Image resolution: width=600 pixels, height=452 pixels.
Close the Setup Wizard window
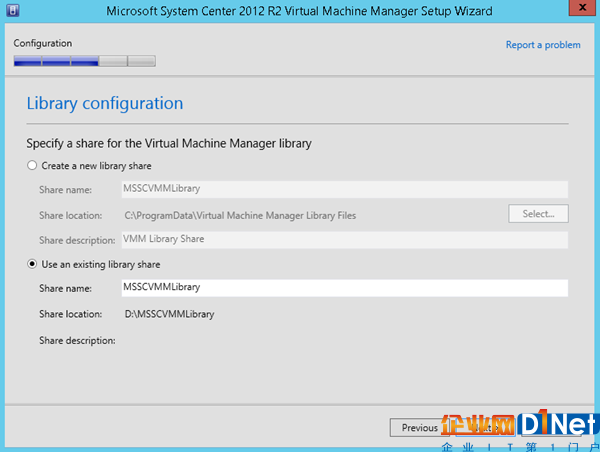[582, 8]
